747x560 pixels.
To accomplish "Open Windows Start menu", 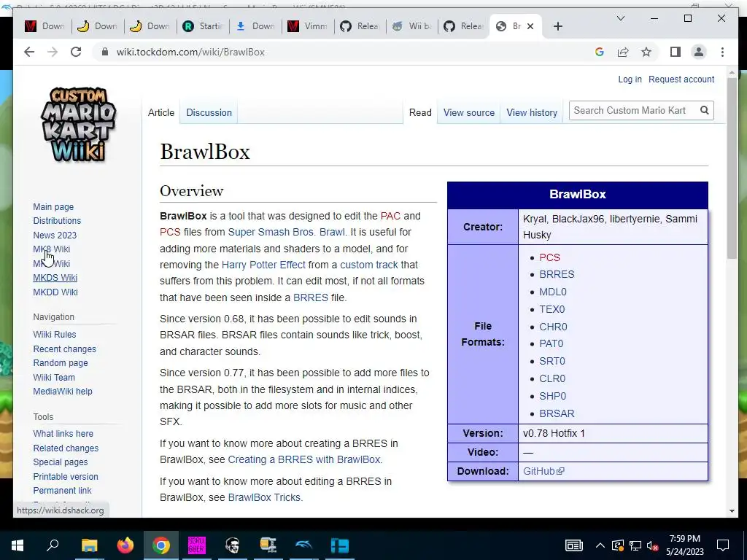I will (x=18, y=545).
